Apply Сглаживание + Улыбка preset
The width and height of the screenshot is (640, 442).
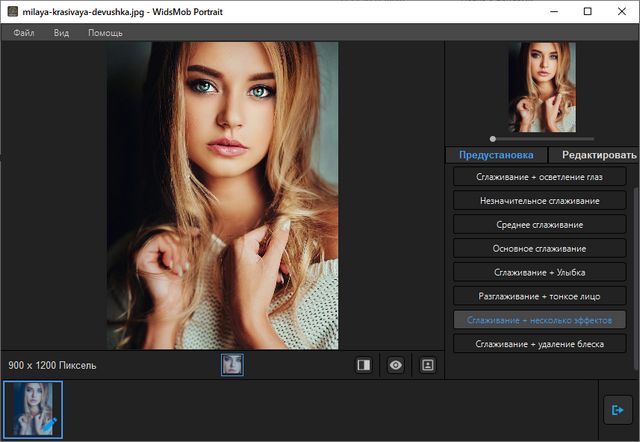point(539,272)
